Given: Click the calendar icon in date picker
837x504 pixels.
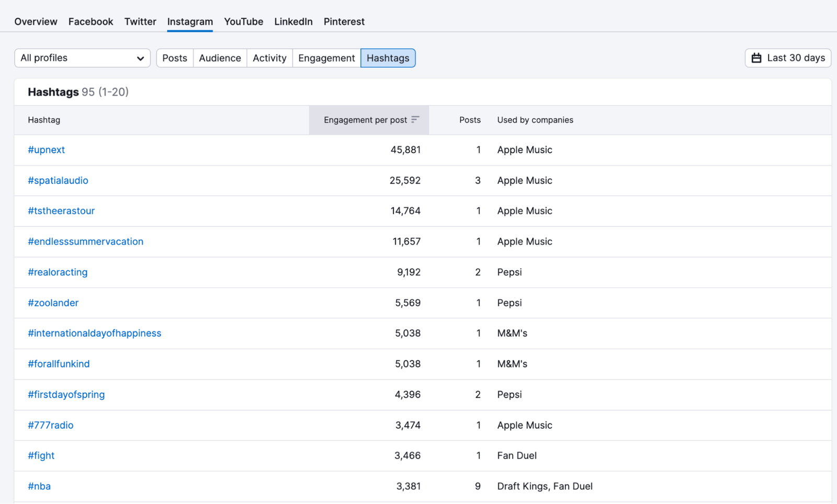Looking at the screenshot, I should [756, 58].
